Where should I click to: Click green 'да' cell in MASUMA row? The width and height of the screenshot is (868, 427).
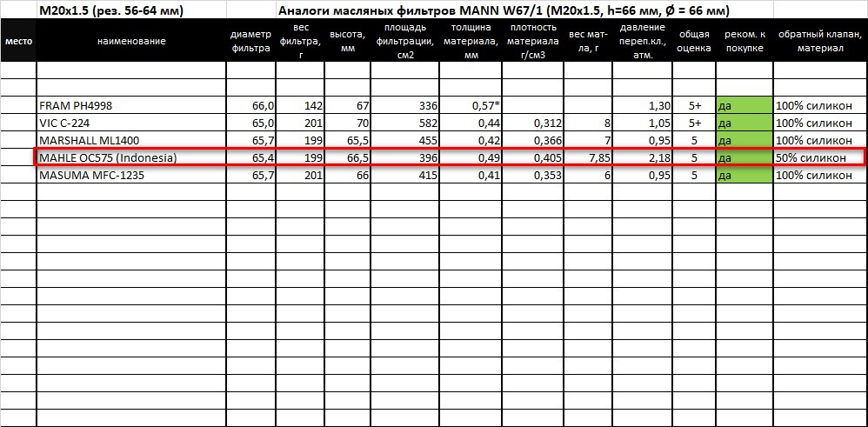pyautogui.click(x=744, y=175)
